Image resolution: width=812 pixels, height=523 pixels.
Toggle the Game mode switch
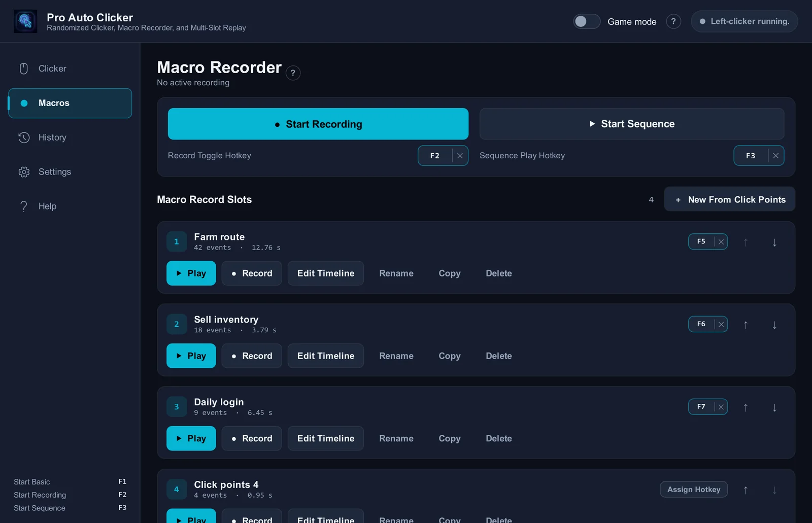click(x=587, y=21)
